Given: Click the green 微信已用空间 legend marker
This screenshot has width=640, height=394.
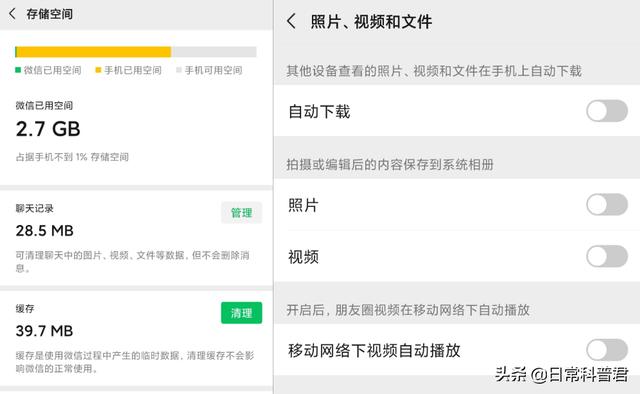Looking at the screenshot, I should coord(18,70).
